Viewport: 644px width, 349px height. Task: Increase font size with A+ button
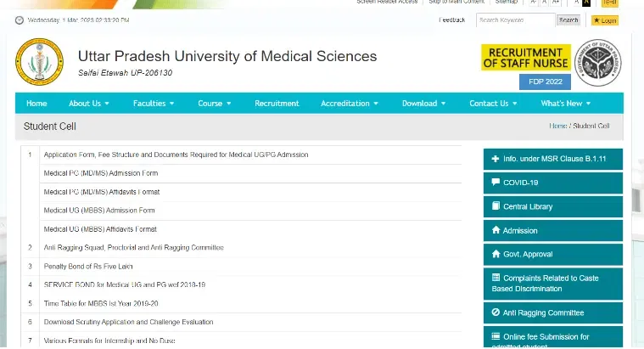(x=556, y=3)
